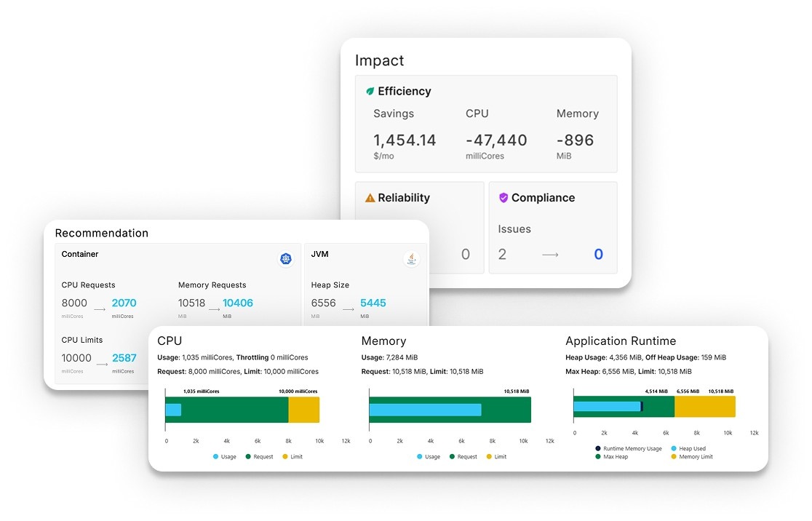Click the blue Compliance issues value 0

[598, 254]
